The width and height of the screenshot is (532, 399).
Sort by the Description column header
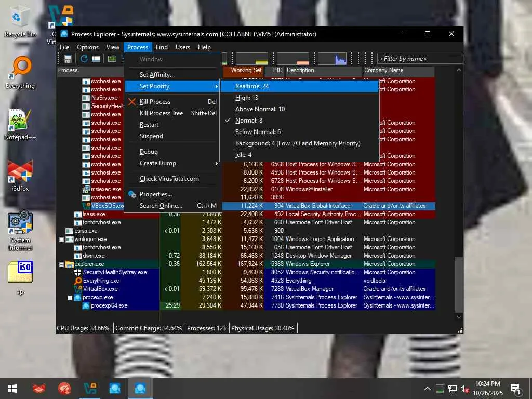[x=323, y=70]
